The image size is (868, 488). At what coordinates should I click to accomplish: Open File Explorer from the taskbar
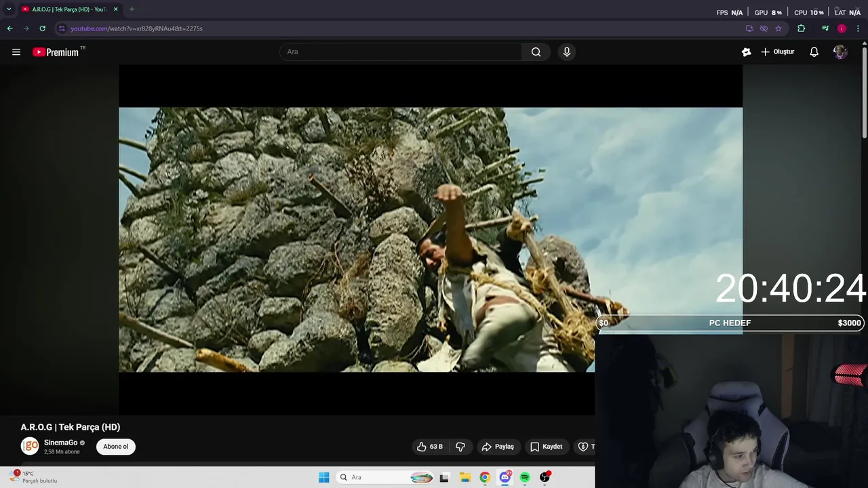tap(465, 477)
